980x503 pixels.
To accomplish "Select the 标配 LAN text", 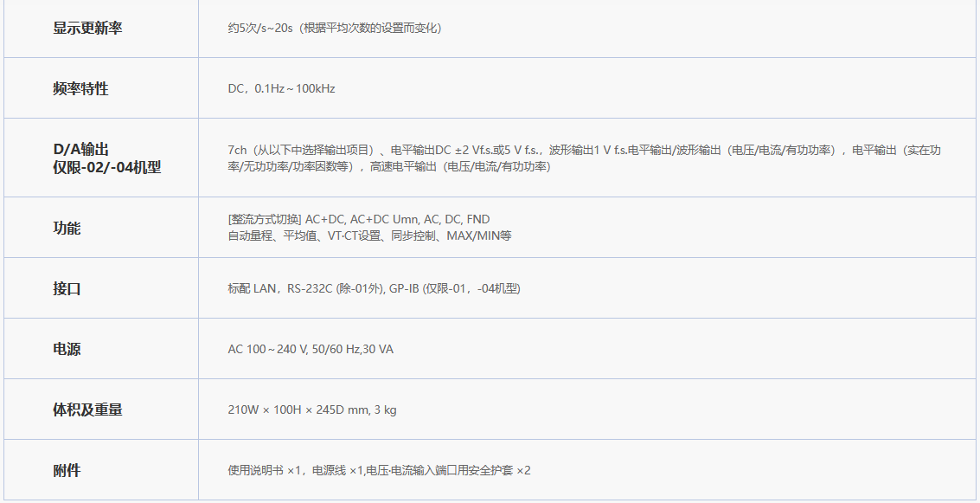I will [x=252, y=289].
